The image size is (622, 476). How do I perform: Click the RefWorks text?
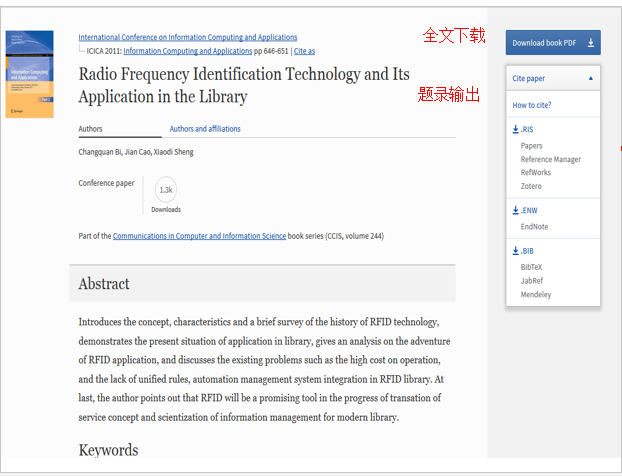pos(536,172)
